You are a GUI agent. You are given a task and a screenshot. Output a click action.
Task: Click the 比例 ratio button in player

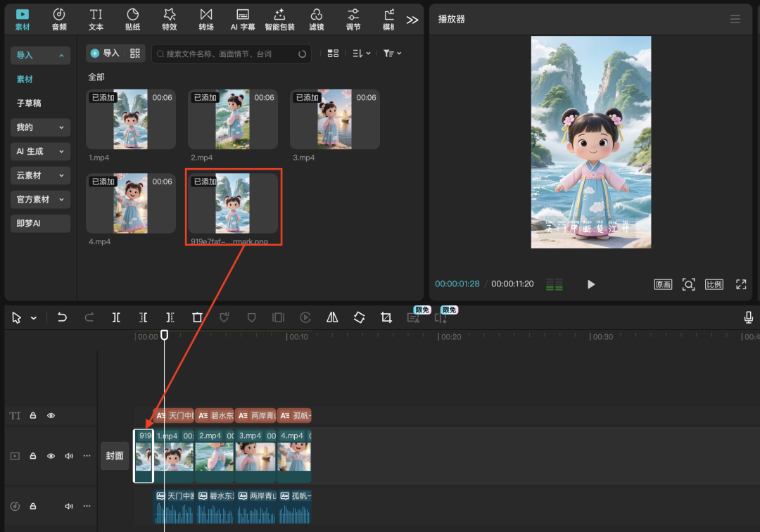714,284
